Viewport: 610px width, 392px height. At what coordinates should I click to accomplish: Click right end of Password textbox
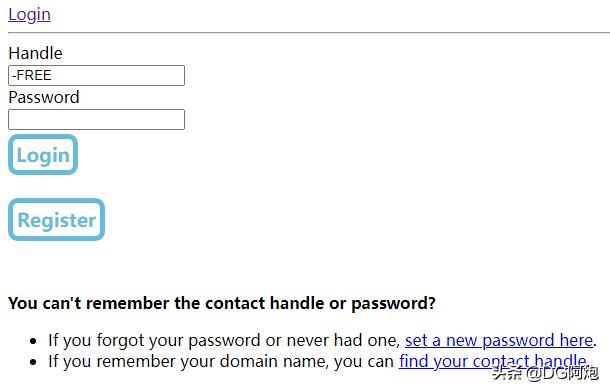pyautogui.click(x=179, y=119)
